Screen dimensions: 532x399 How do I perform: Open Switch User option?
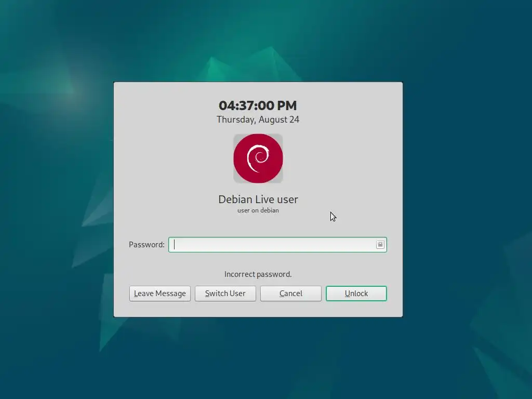225,294
